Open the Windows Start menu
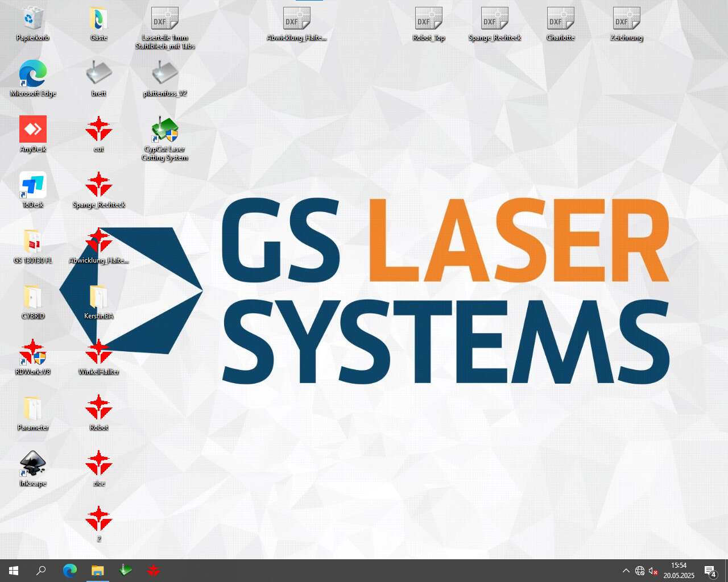The height and width of the screenshot is (582, 728). click(x=14, y=571)
